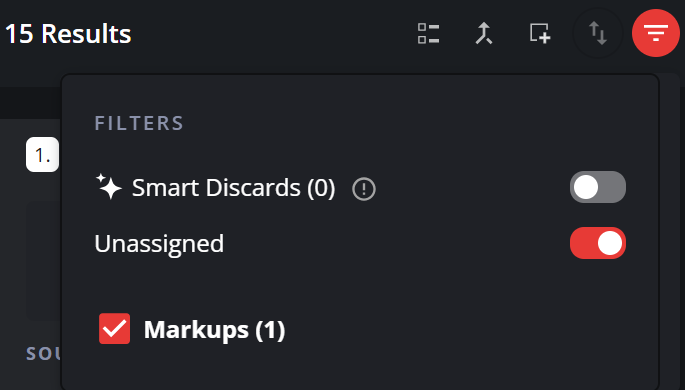Click the FILTERS section heading
The height and width of the screenshot is (390, 685).
pyautogui.click(x=139, y=123)
